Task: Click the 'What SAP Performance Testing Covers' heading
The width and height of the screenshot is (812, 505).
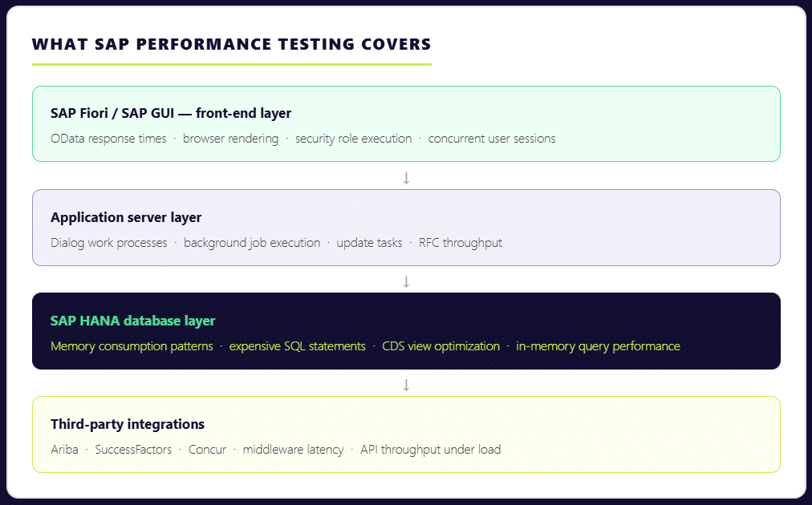Action: [231, 44]
